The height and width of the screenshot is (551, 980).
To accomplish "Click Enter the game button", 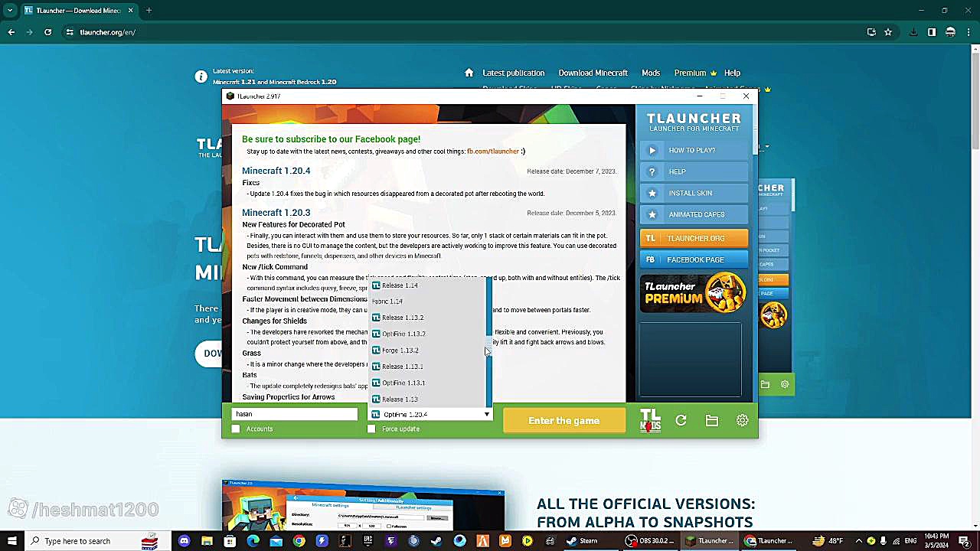I will click(563, 420).
